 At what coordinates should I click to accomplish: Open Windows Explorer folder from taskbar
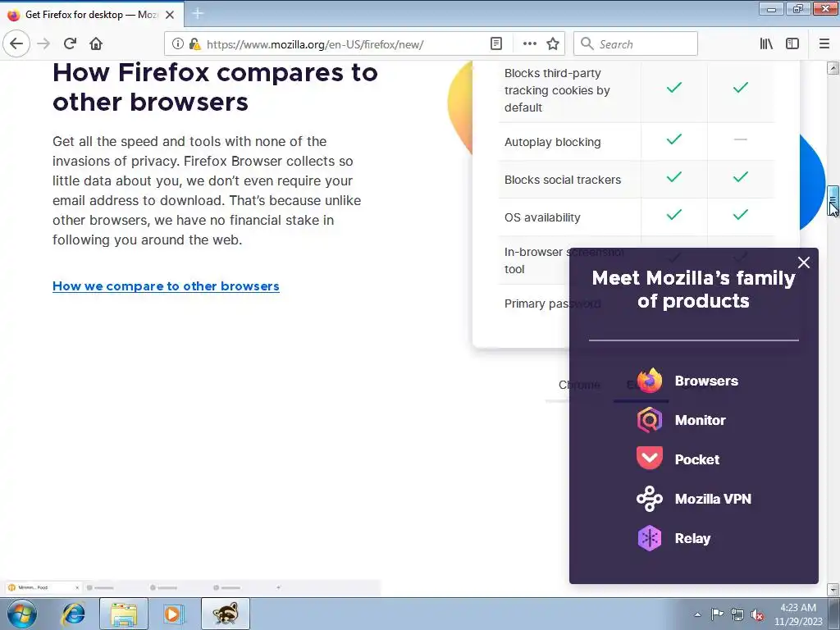pyautogui.click(x=123, y=614)
